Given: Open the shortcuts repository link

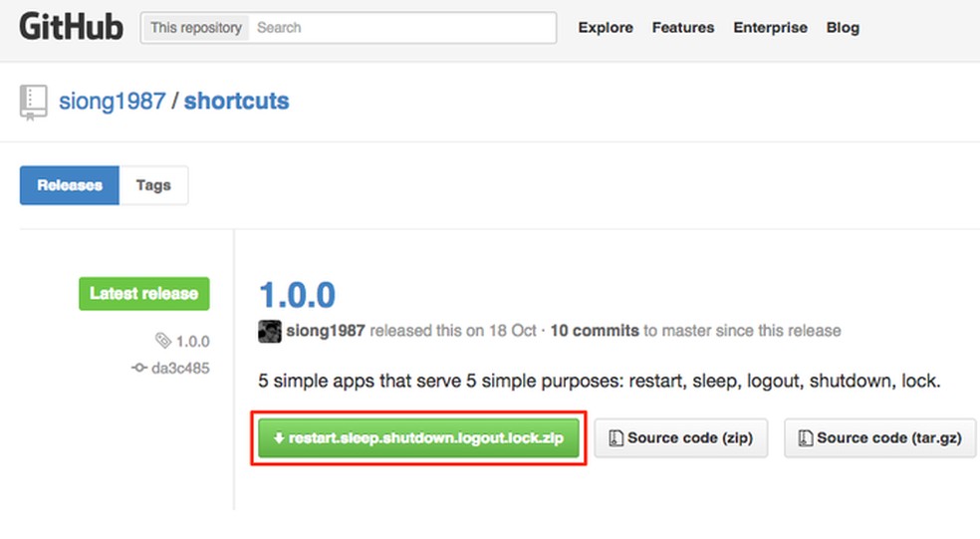Looking at the screenshot, I should click(x=237, y=102).
